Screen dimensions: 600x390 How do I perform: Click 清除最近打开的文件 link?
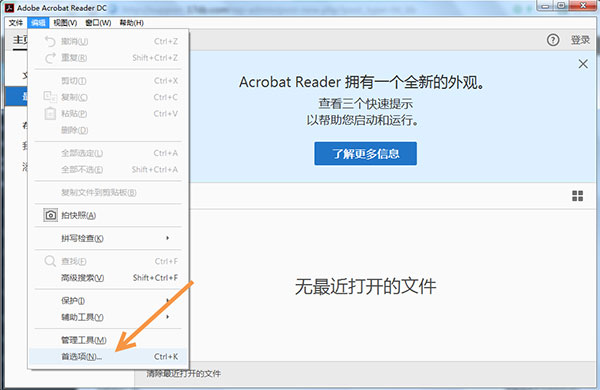point(183,374)
